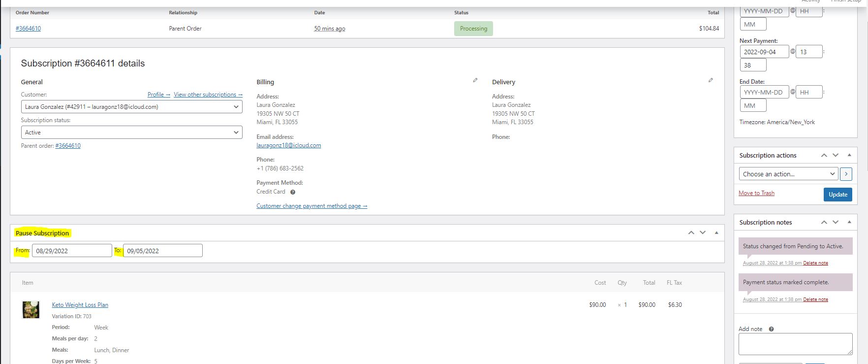Viewport: 868px width, 364px height.
Task: Move Pause Subscription panel up
Action: (691, 232)
